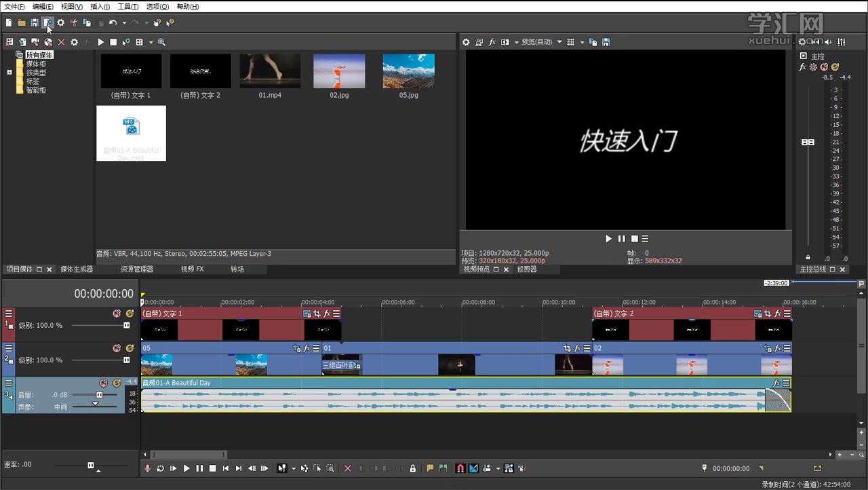Switch to the 转场 tab
Viewport: 868px width, 490px height.
pos(237,269)
